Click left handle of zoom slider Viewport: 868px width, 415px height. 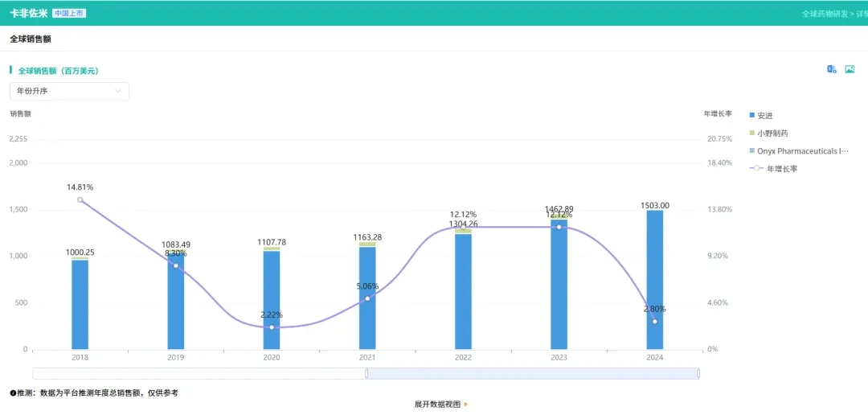(366, 374)
